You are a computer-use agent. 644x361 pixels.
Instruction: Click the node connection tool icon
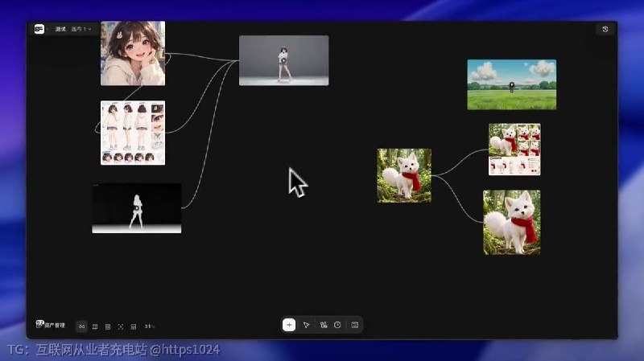[324, 325]
